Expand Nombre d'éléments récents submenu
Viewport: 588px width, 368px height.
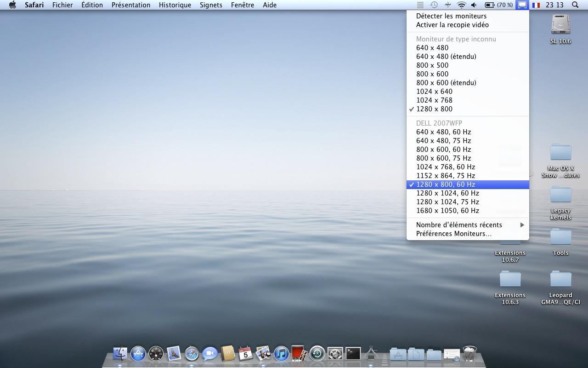[x=459, y=225]
